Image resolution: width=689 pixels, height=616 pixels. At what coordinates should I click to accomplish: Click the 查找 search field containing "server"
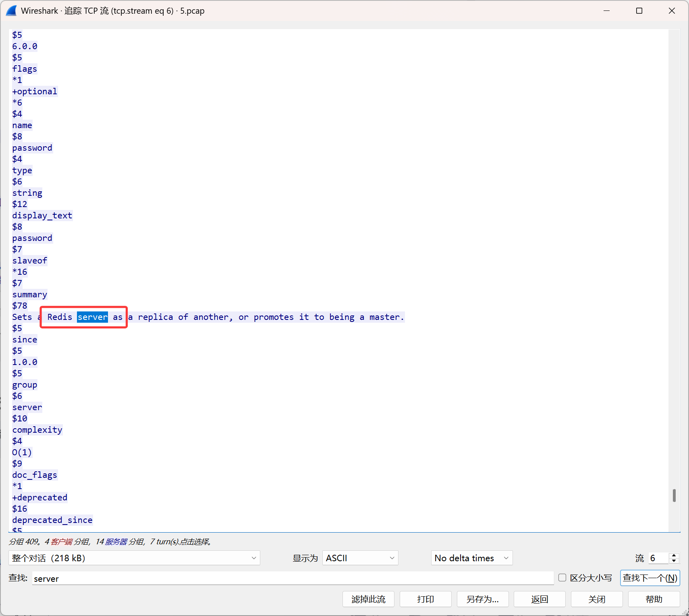(293, 579)
